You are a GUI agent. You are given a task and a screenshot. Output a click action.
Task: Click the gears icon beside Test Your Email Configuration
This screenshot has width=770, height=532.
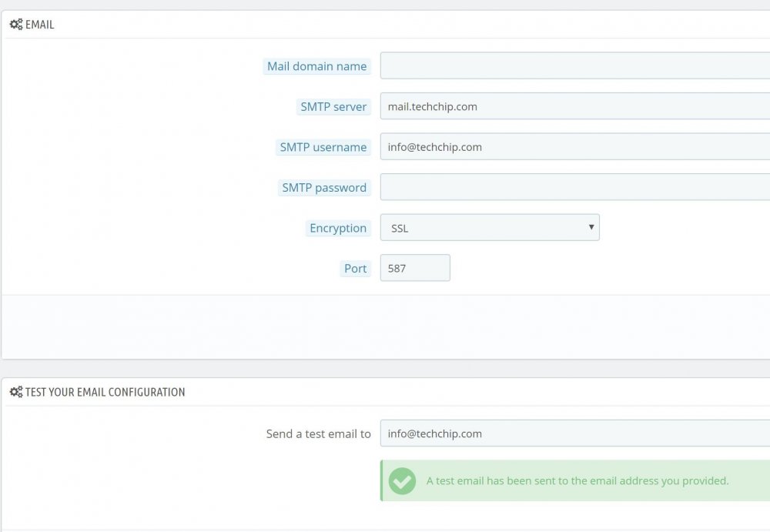[x=15, y=392]
